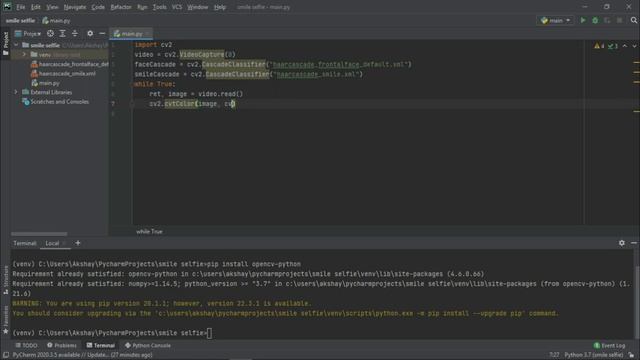This screenshot has height=360, width=640.
Task: Run with coverage icon in toolbar
Action: click(607, 20)
